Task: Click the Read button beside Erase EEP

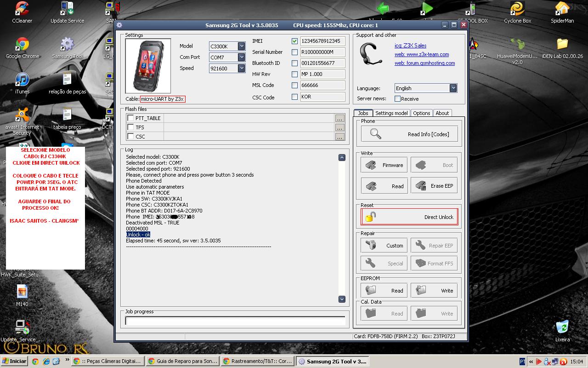Action: pos(384,186)
